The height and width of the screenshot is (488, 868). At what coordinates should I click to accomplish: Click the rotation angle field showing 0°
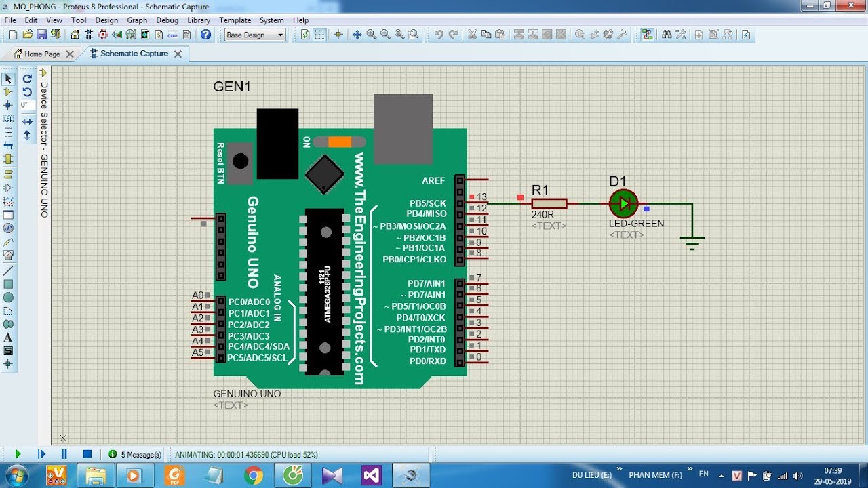(27, 105)
